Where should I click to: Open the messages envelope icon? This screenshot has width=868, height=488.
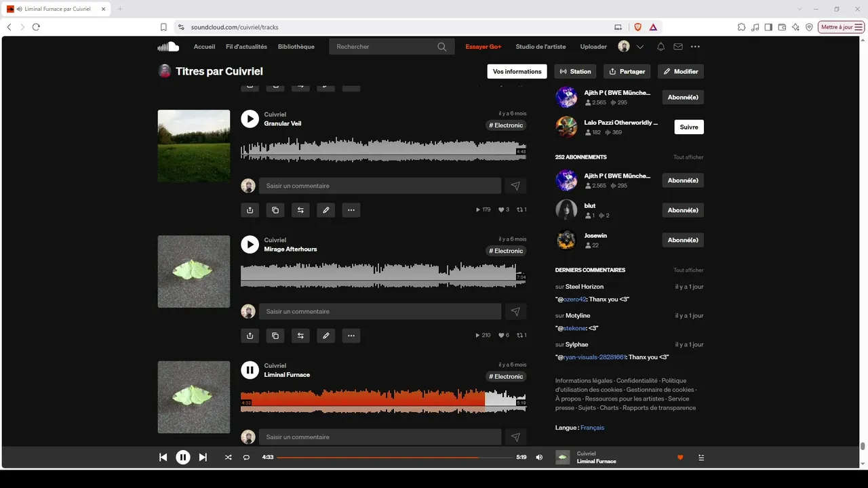click(x=678, y=47)
